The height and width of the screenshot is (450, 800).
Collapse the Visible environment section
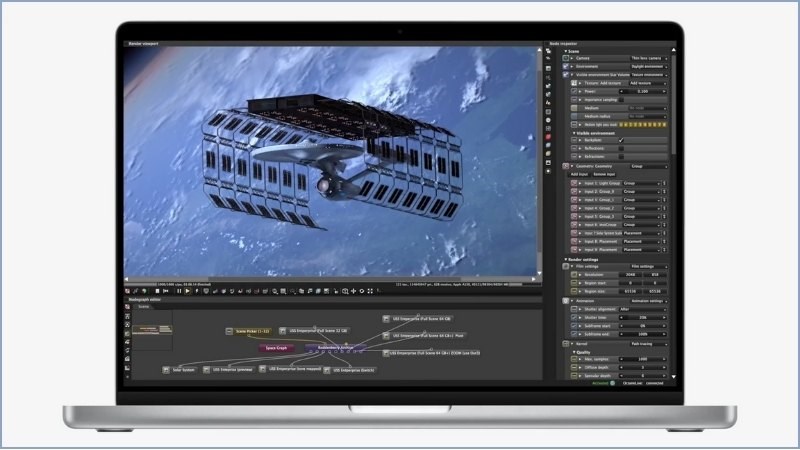point(574,133)
